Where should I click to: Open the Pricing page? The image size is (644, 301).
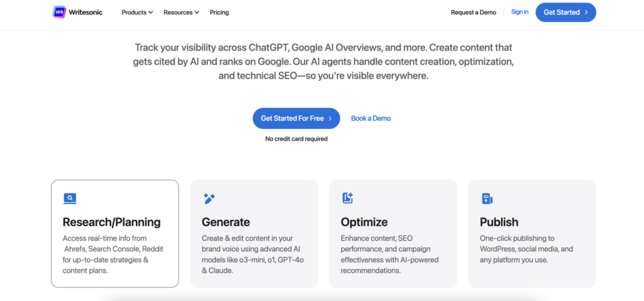219,13
